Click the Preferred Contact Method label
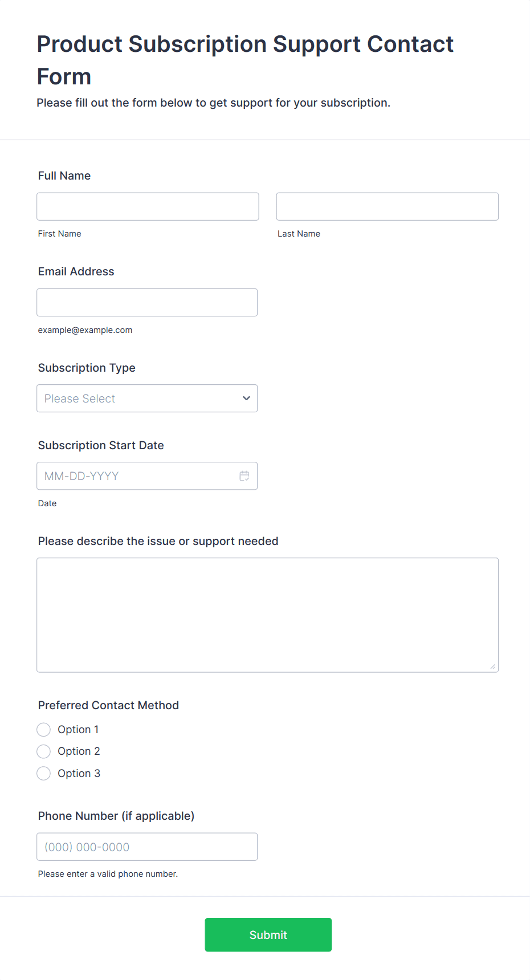This screenshot has height=980, width=530. click(x=108, y=705)
